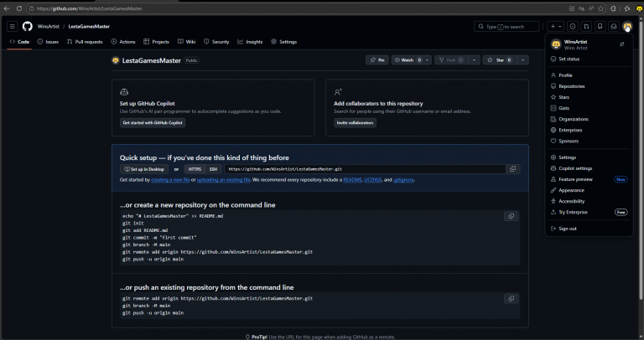Sign out from user menu
The width and height of the screenshot is (644, 340).
(x=589, y=229)
